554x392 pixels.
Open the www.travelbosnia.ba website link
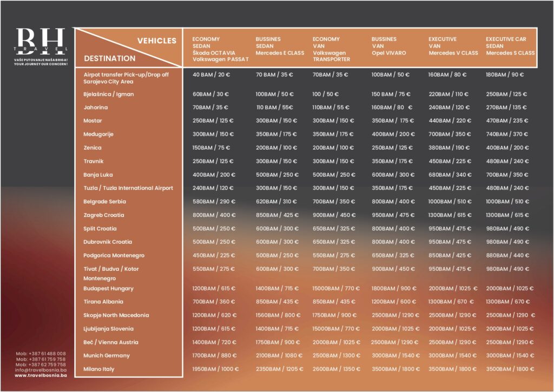click(x=40, y=375)
